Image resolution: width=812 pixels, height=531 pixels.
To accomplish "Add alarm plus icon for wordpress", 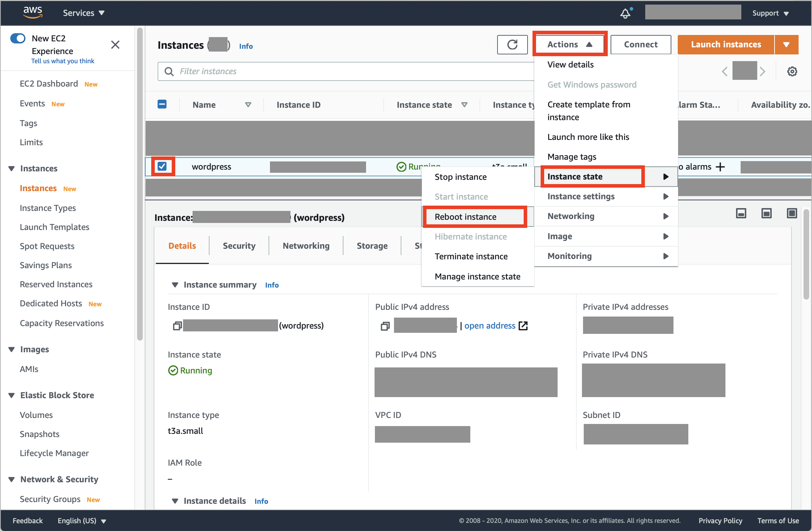I will point(720,167).
